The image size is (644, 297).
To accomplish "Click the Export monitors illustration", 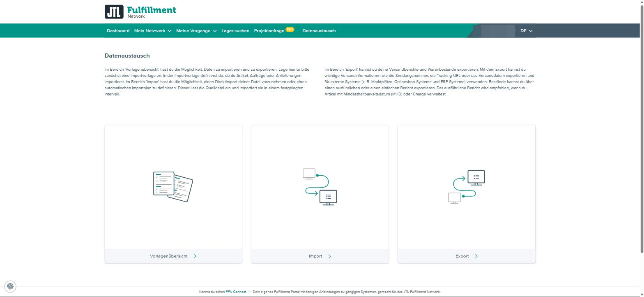I will tap(467, 187).
